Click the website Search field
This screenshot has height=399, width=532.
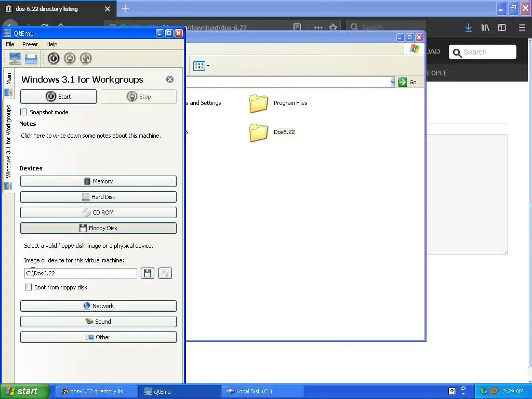pyautogui.click(x=483, y=52)
